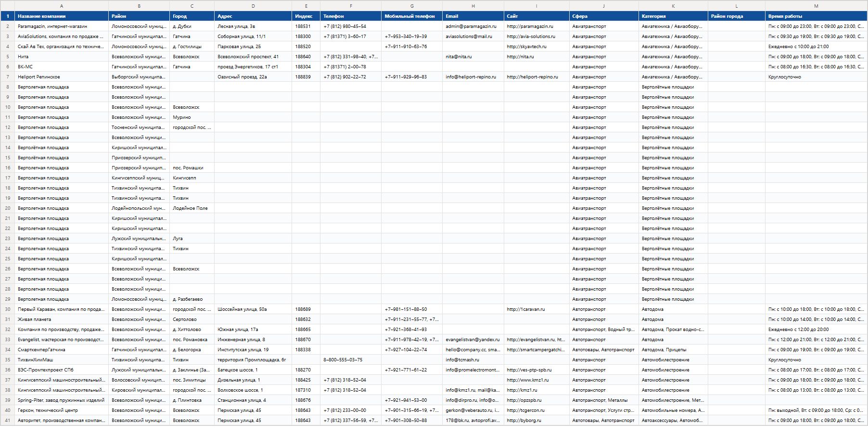
Task: Select the 'СмарткемперГатчина' company cell
Action: tap(62, 350)
